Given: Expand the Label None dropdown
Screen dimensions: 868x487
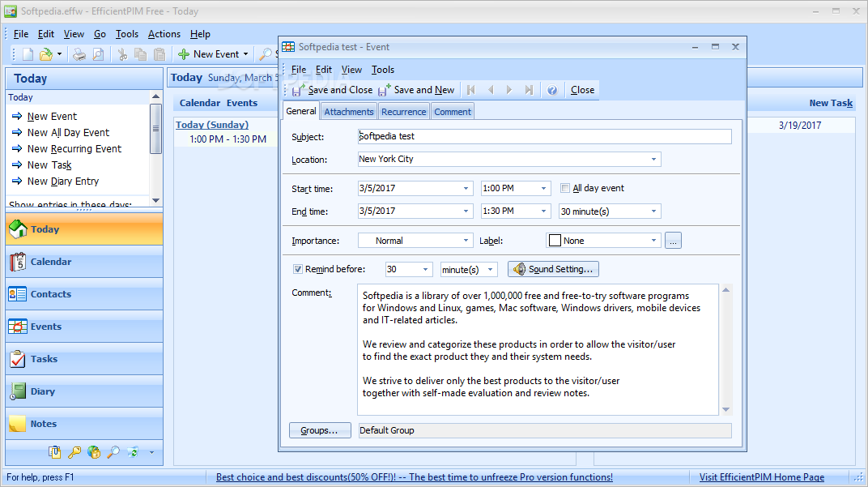Looking at the screenshot, I should click(653, 241).
